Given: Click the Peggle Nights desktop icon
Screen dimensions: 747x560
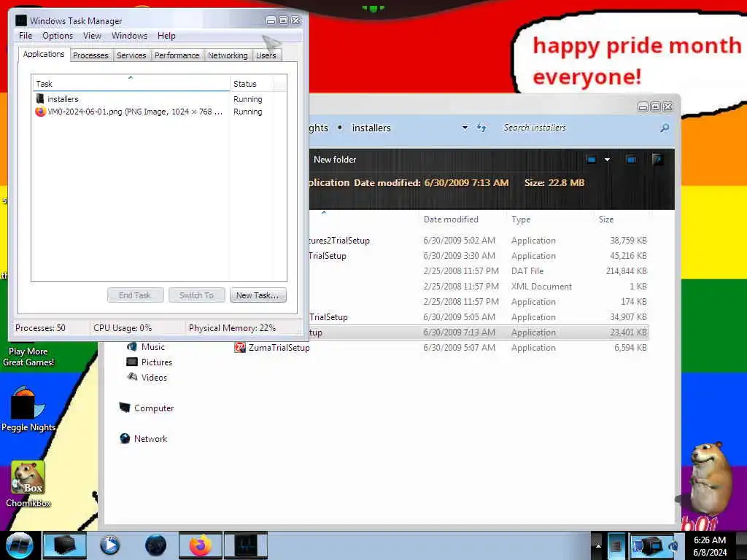Looking at the screenshot, I should [x=28, y=408].
